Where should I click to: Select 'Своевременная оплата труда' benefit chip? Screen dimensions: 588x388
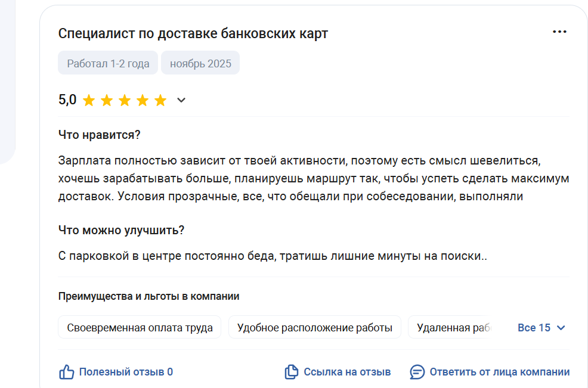(x=140, y=328)
